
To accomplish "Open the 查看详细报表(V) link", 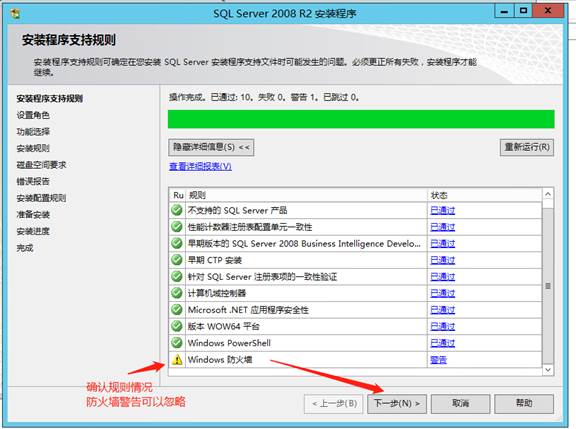I will tap(200, 166).
